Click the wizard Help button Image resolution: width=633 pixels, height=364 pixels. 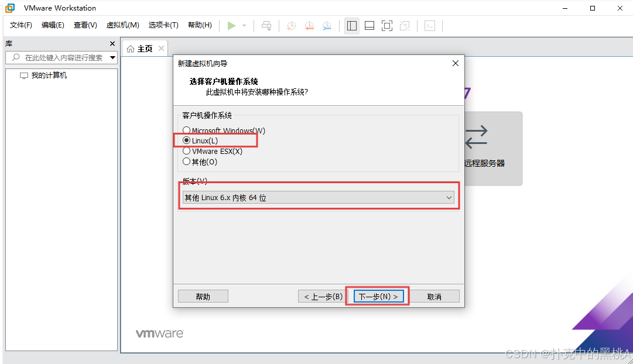pos(203,297)
